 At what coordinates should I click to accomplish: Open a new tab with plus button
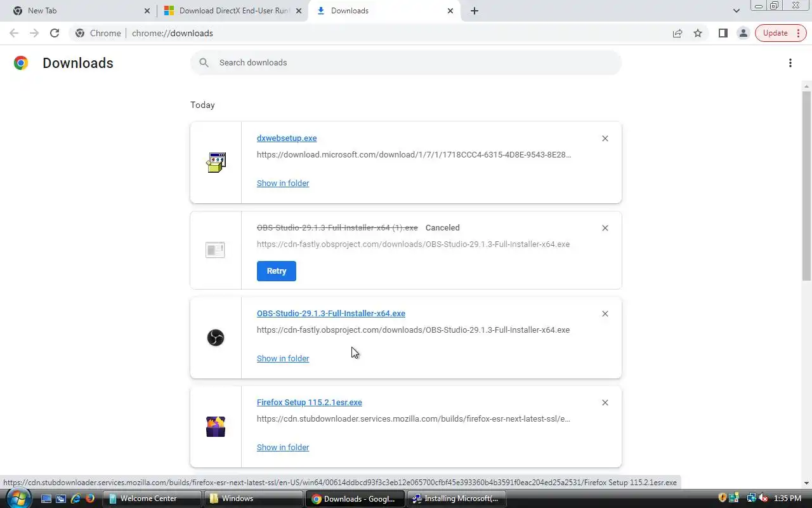475,11
